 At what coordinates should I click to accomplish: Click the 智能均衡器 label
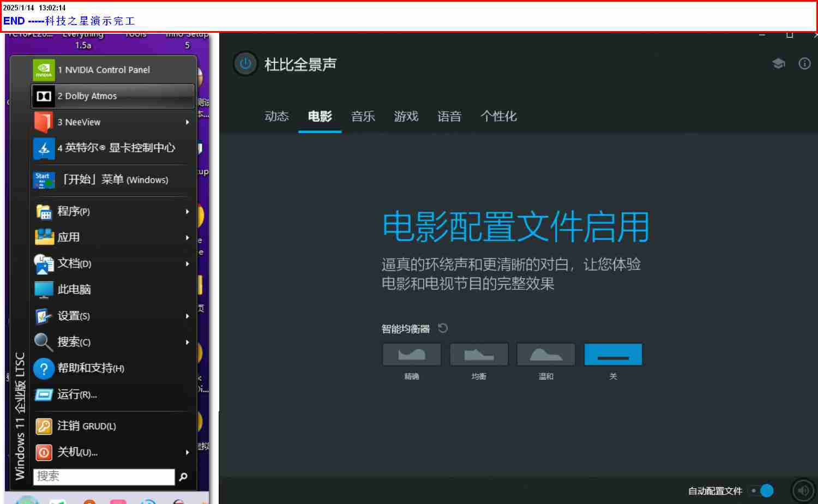pyautogui.click(x=406, y=329)
